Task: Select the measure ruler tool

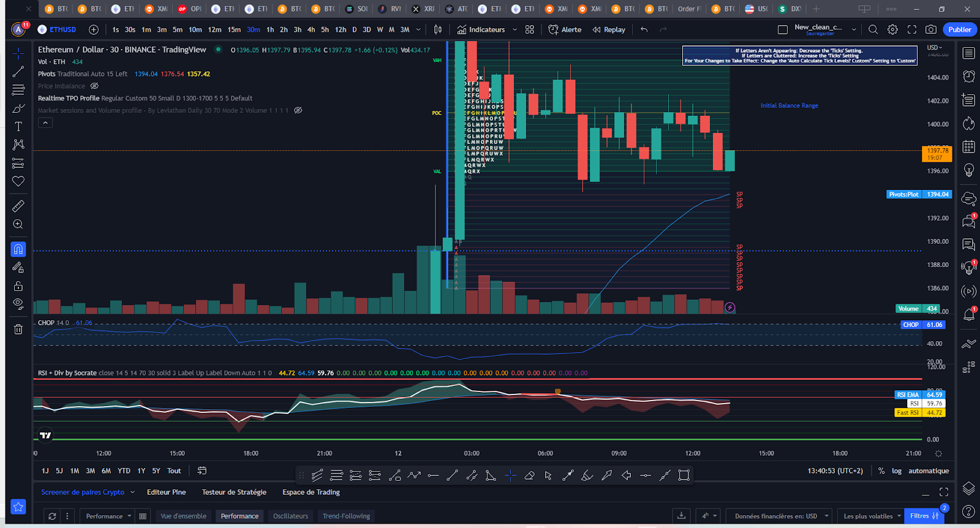Action: (18, 206)
